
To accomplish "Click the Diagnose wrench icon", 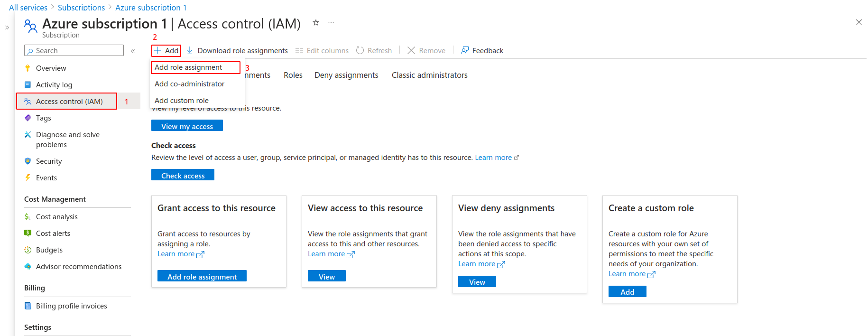I will coord(28,134).
